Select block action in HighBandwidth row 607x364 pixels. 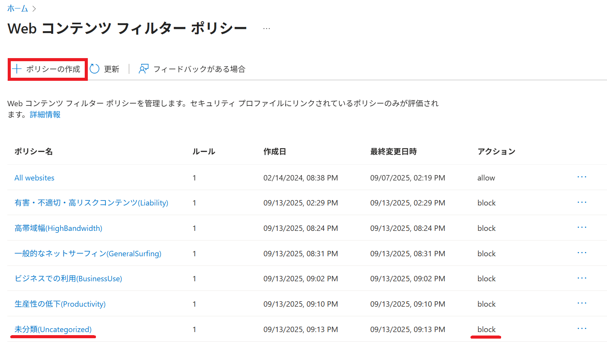(486, 228)
